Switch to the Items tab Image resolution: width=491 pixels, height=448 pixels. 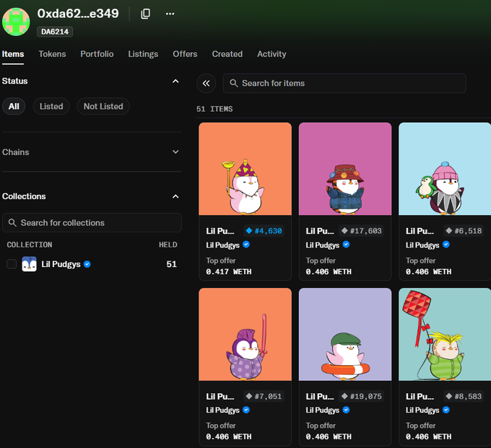13,54
